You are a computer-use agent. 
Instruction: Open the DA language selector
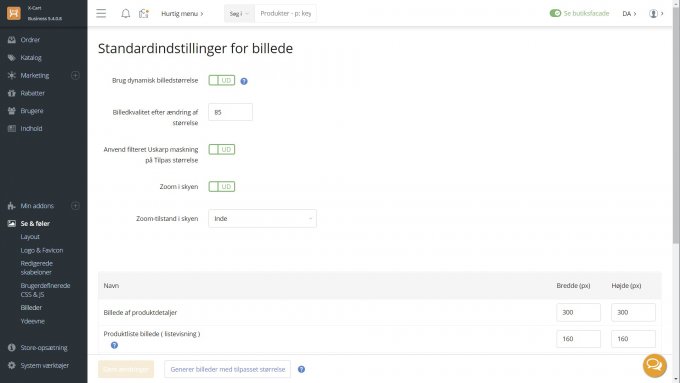629,13
